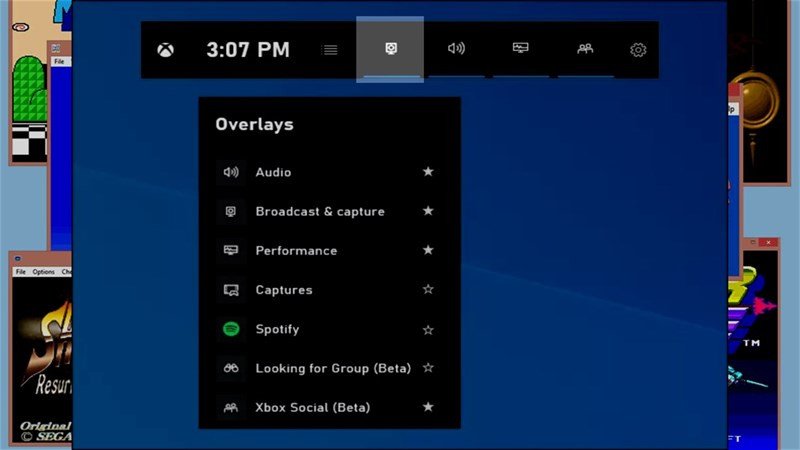Favorite the Spotify overlay star
This screenshot has height=450, width=800.
[428, 329]
